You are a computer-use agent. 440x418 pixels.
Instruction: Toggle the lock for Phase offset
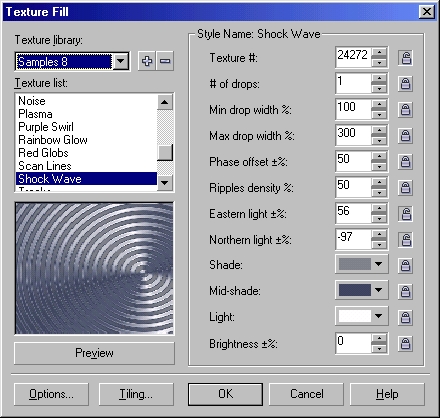(x=405, y=162)
